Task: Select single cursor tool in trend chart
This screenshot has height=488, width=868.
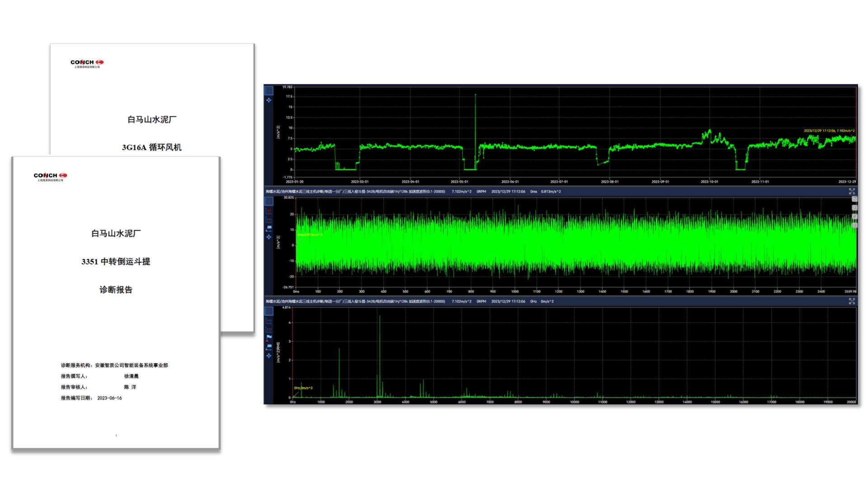Action: (x=269, y=91)
